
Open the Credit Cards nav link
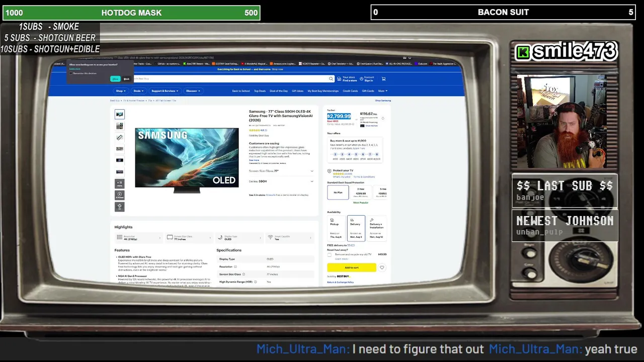click(x=350, y=91)
